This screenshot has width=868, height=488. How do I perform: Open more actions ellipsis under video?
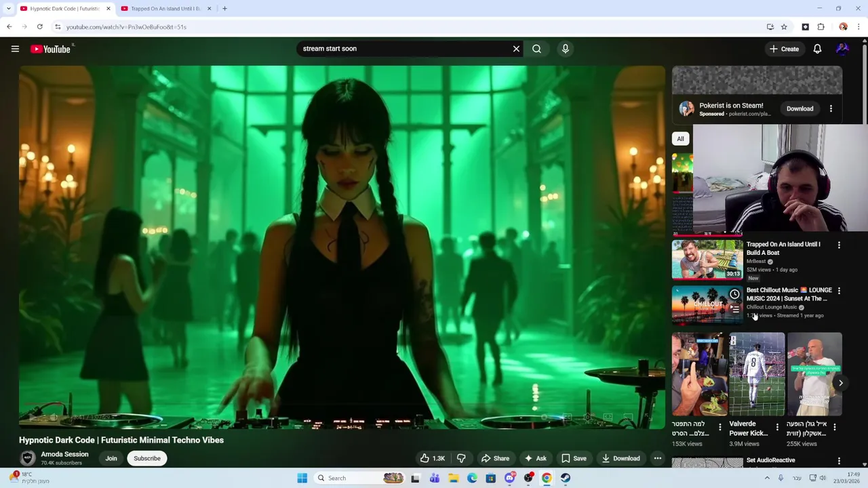coord(657,458)
